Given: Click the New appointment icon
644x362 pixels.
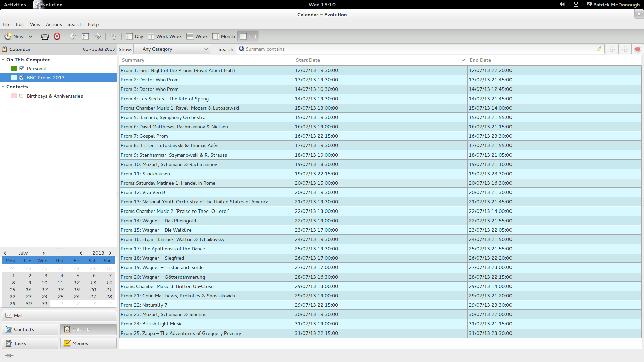Looking at the screenshot, I should (x=8, y=36).
